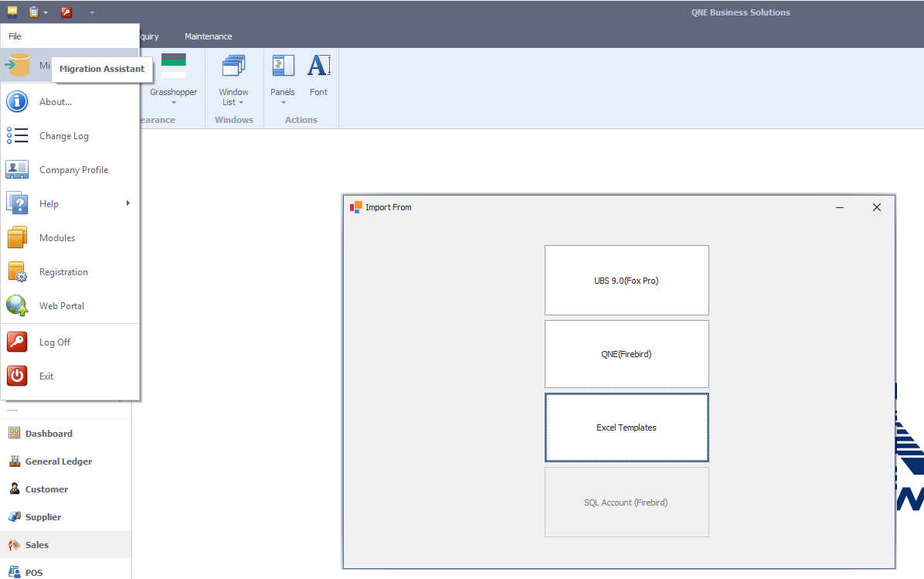Choose Excel Templates import option

(627, 427)
